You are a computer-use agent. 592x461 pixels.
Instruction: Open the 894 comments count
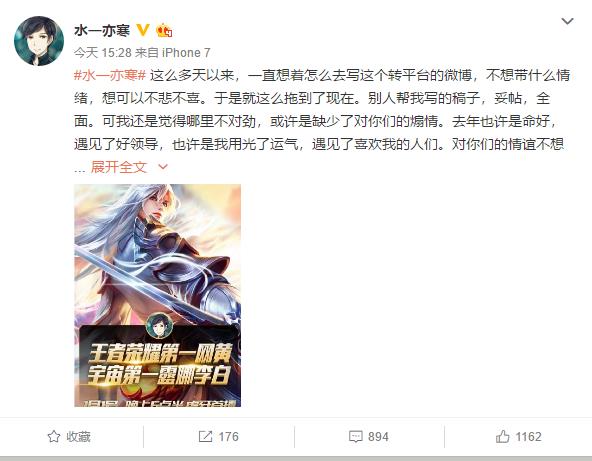click(378, 436)
